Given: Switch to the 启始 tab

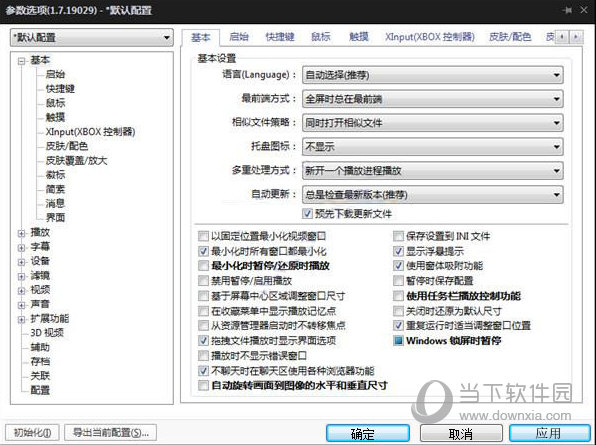Looking at the screenshot, I should tap(239, 37).
